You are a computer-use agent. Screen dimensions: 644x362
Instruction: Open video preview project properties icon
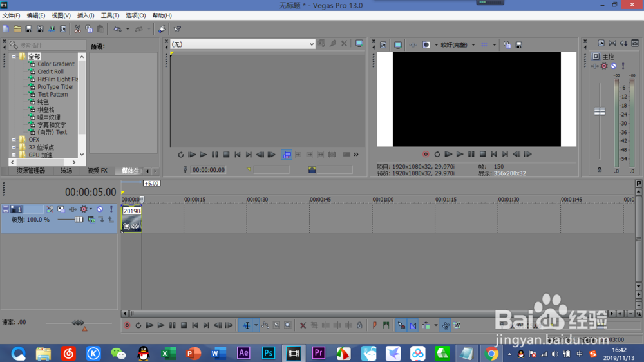pyautogui.click(x=383, y=45)
